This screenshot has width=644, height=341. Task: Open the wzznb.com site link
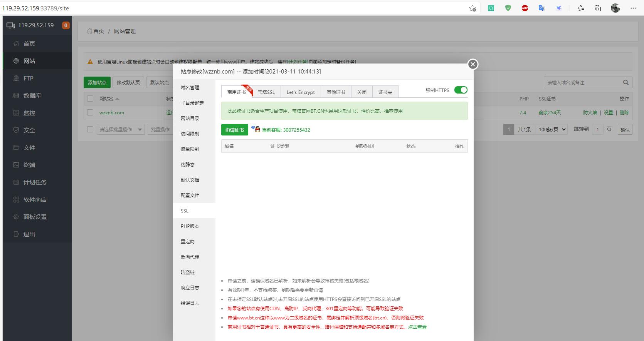112,113
